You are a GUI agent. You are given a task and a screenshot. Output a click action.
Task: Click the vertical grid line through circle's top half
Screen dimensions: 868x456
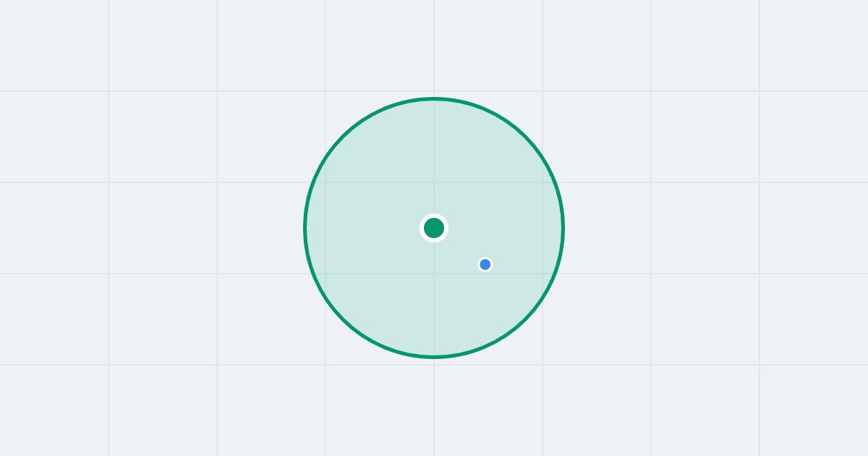click(434, 156)
